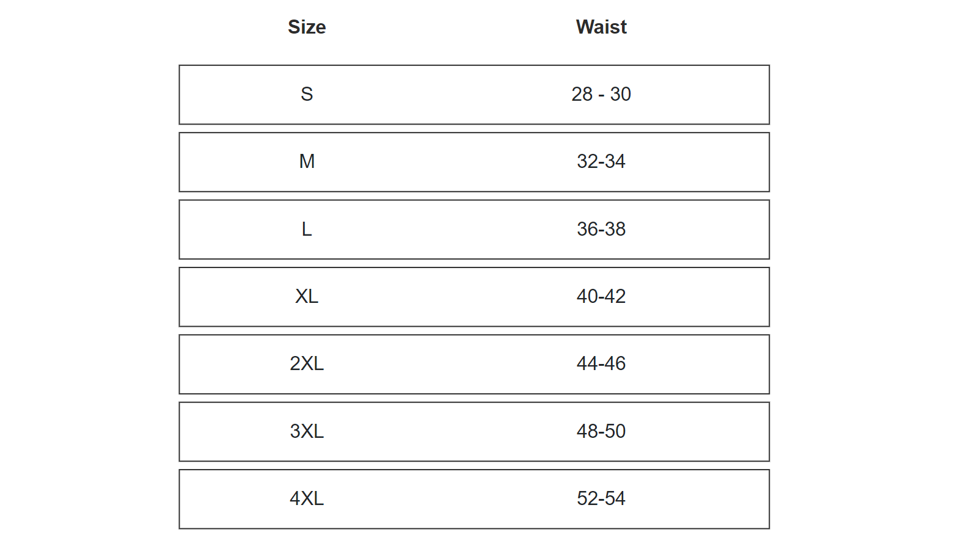This screenshot has height=560, width=980.
Task: Select the L size label
Action: 307,229
